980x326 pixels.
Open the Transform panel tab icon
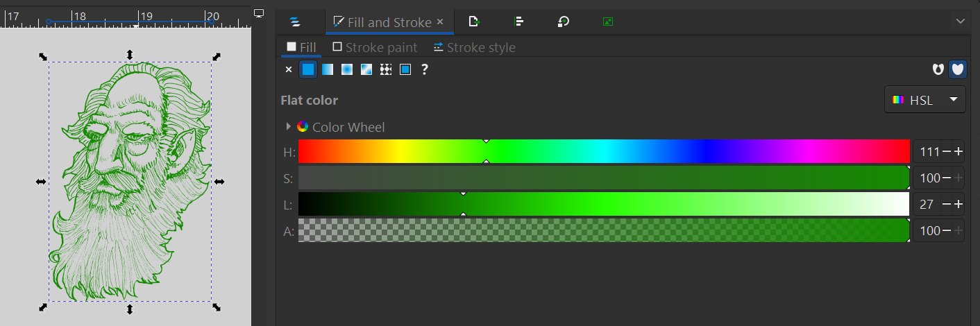click(564, 22)
